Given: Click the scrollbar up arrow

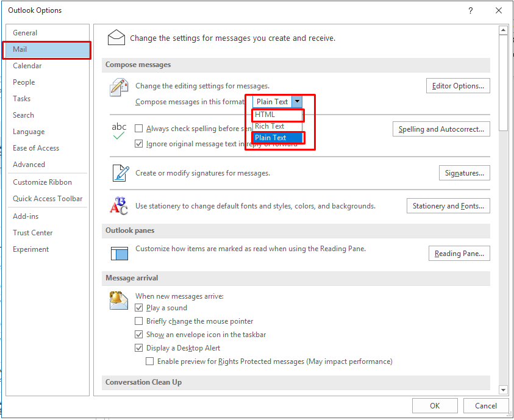Looking at the screenshot, I should 503,30.
